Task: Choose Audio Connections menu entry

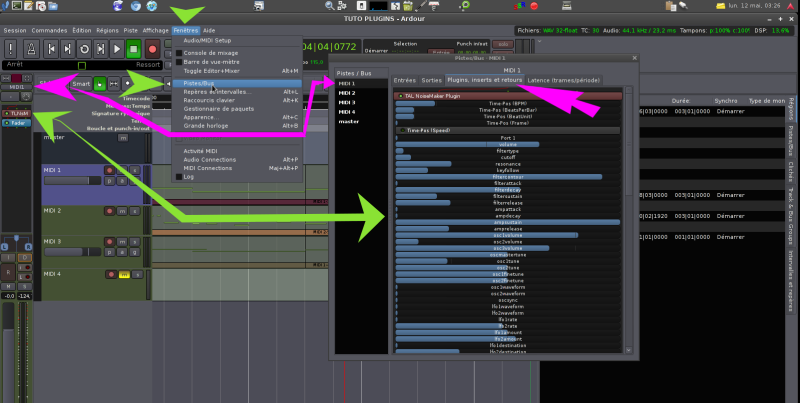Action: tap(237, 160)
